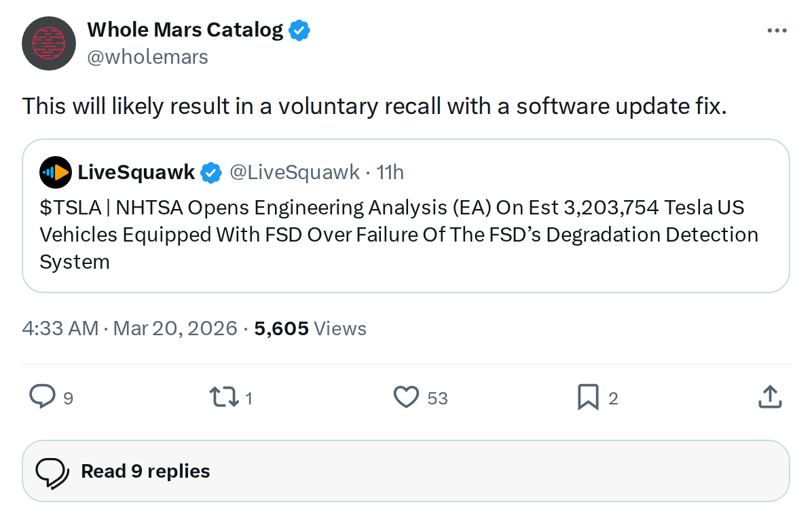Viewport: 812px width, 513px height.
Task: Click the @wholemars handle
Action: 148,56
